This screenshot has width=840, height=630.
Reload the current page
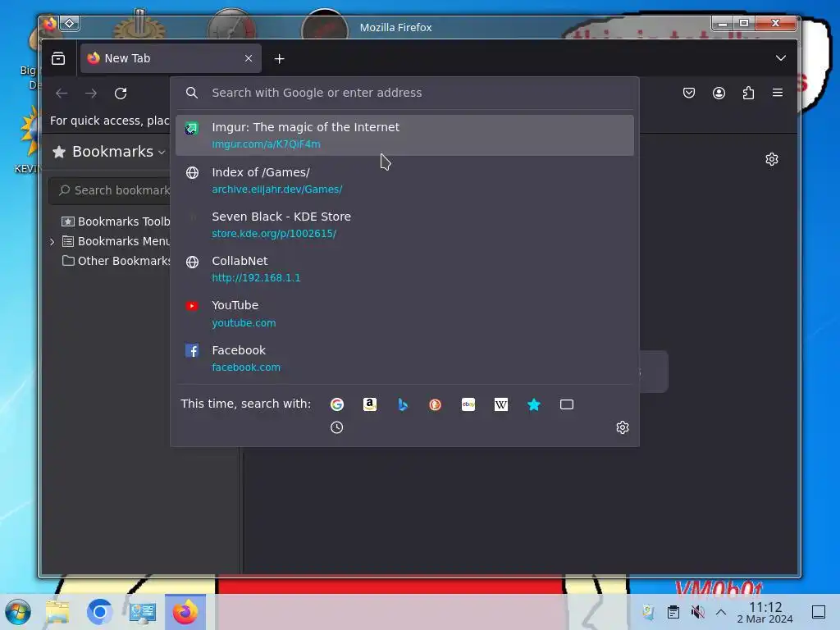pos(121,94)
